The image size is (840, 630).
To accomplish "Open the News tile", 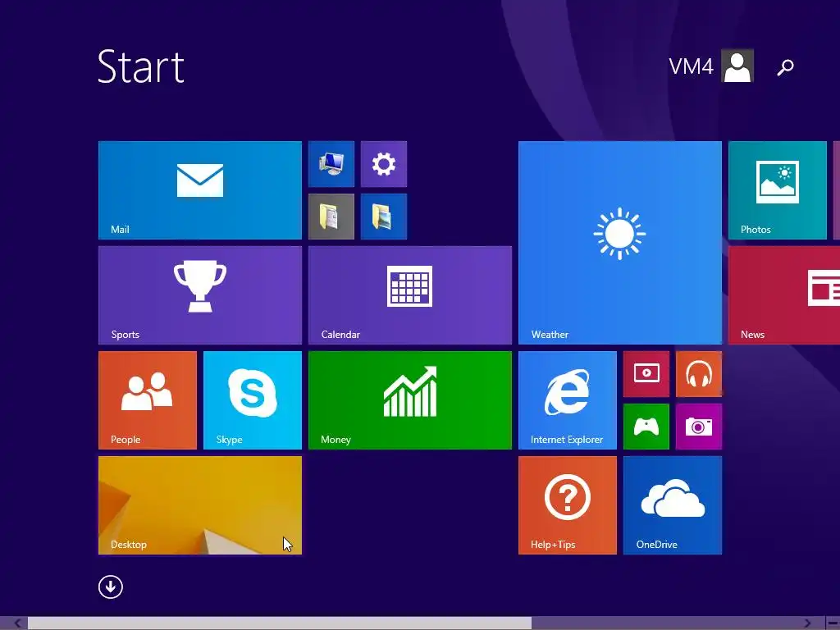I will pyautogui.click(x=784, y=295).
